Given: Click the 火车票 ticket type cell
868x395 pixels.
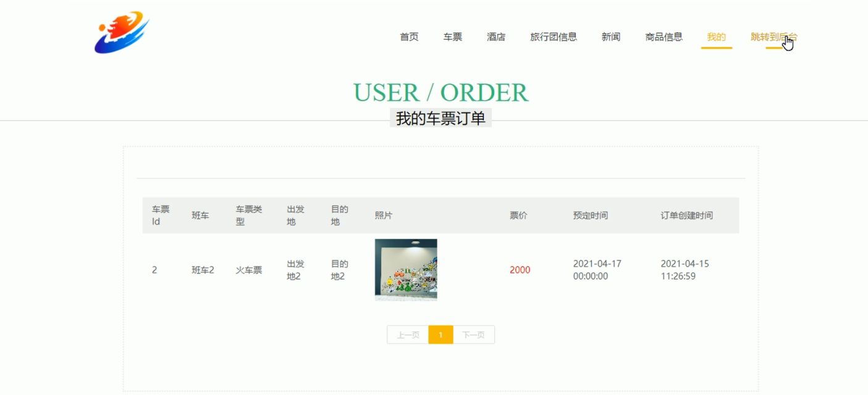Looking at the screenshot, I should coord(249,270).
